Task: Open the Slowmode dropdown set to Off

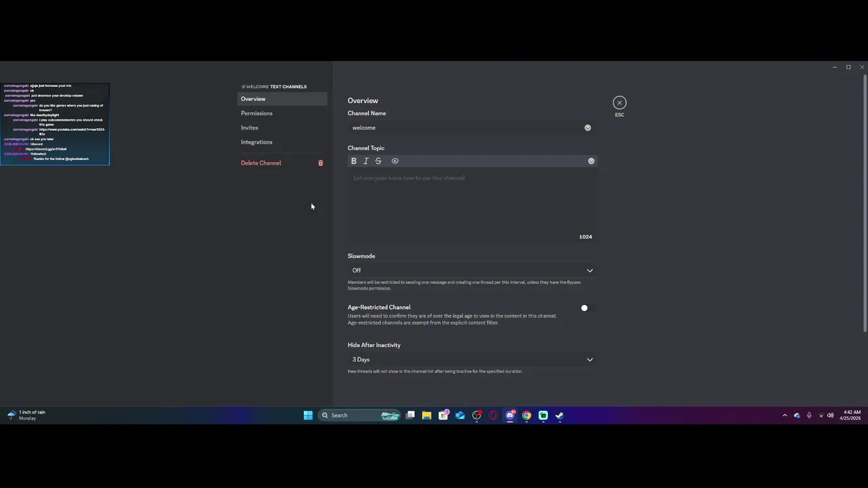Action: coord(472,270)
